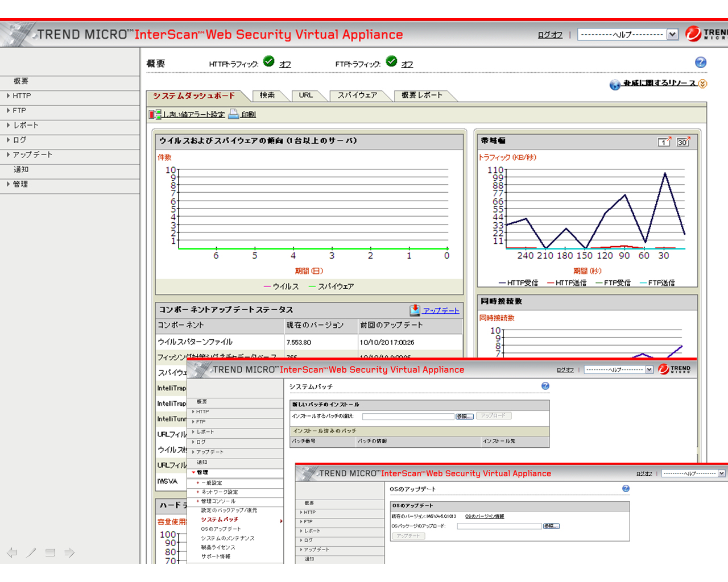The width and height of the screenshot is (728, 582).
Task: Click the 印刷 link
Action: click(249, 114)
